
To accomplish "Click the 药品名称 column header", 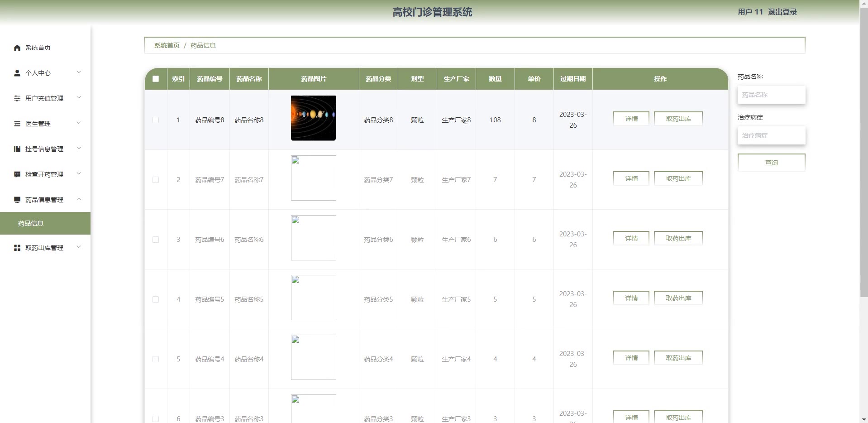I will (x=249, y=79).
